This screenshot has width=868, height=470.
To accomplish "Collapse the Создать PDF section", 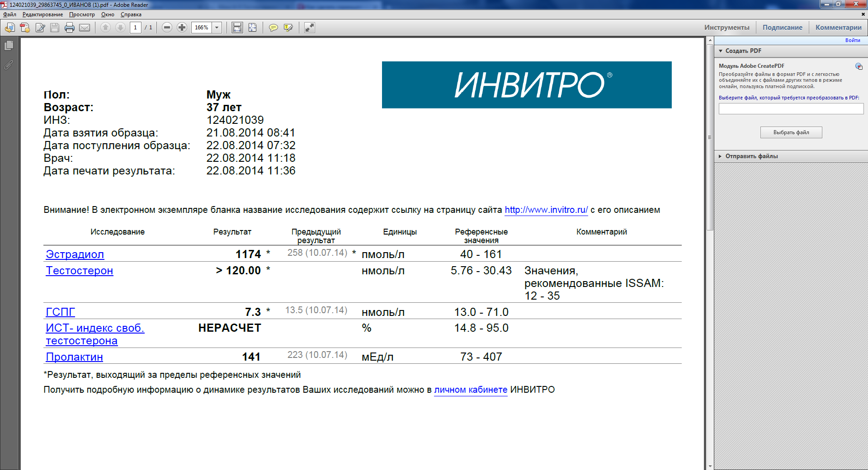I will click(721, 51).
